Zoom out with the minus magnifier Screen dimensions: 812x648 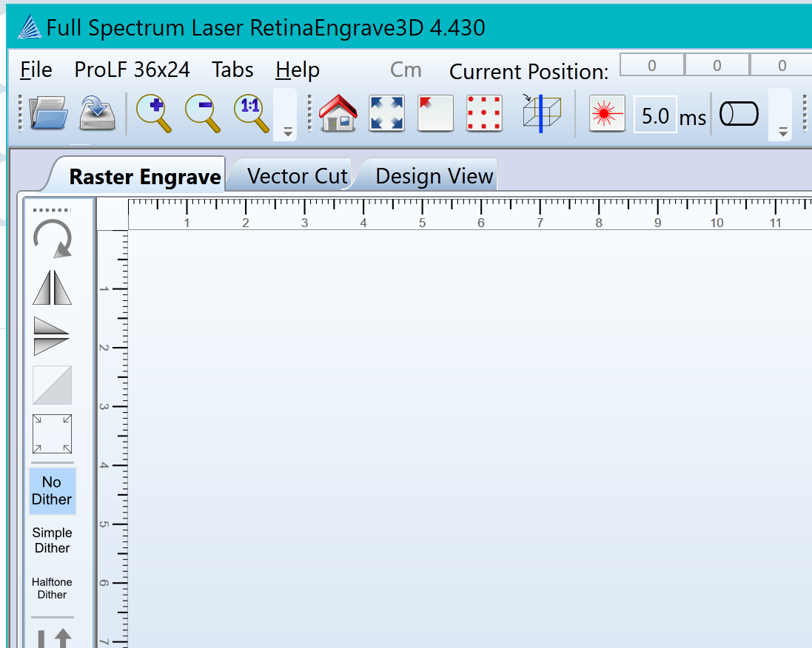203,113
